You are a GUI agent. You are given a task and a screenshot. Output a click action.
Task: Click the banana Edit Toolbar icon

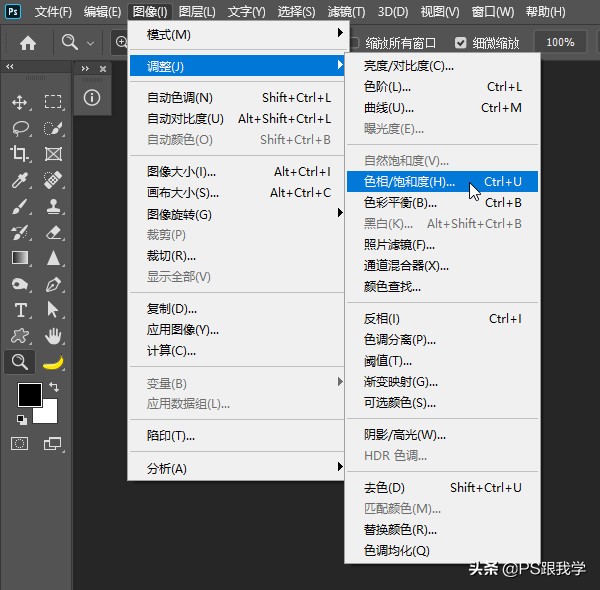(53, 362)
